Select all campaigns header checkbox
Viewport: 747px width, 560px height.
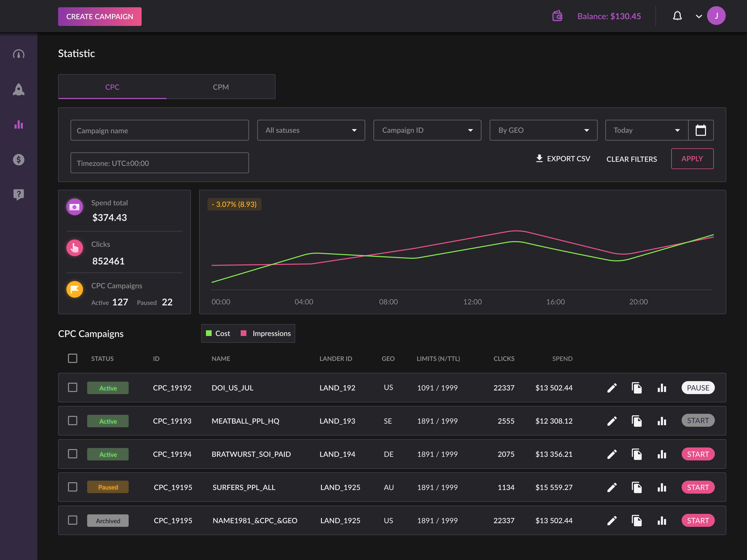73,358
